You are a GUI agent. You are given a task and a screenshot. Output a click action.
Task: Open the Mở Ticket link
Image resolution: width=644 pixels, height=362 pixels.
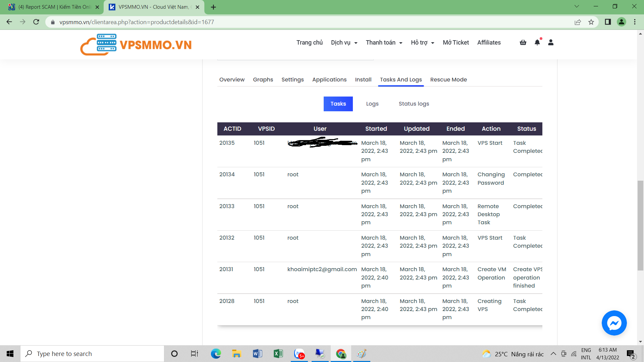tap(455, 43)
